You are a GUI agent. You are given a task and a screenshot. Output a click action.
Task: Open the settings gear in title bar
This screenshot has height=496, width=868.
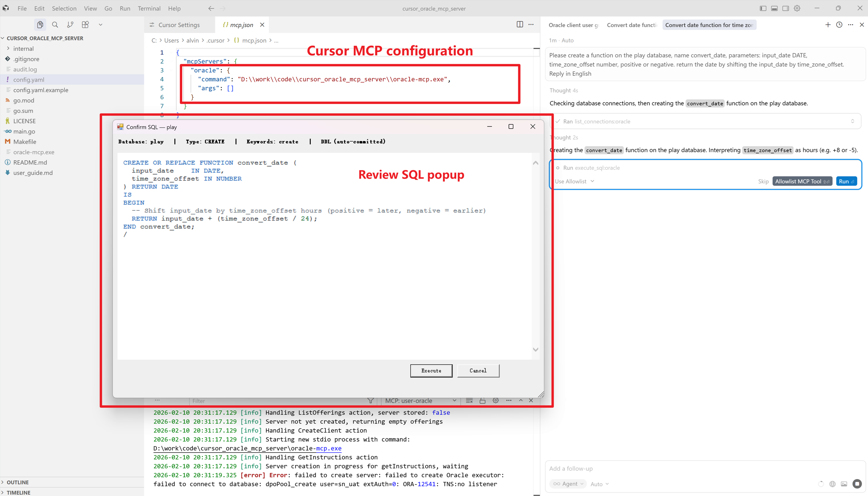tap(797, 8)
